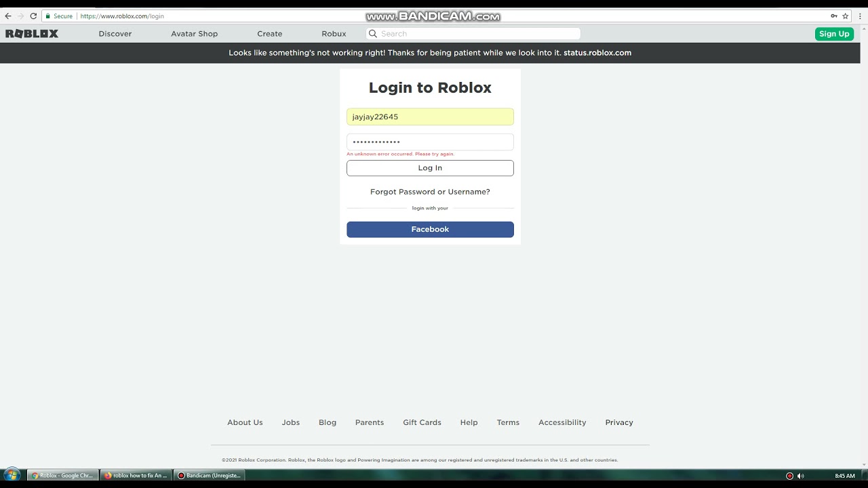
Task: Open the Discover menu
Action: tap(115, 33)
